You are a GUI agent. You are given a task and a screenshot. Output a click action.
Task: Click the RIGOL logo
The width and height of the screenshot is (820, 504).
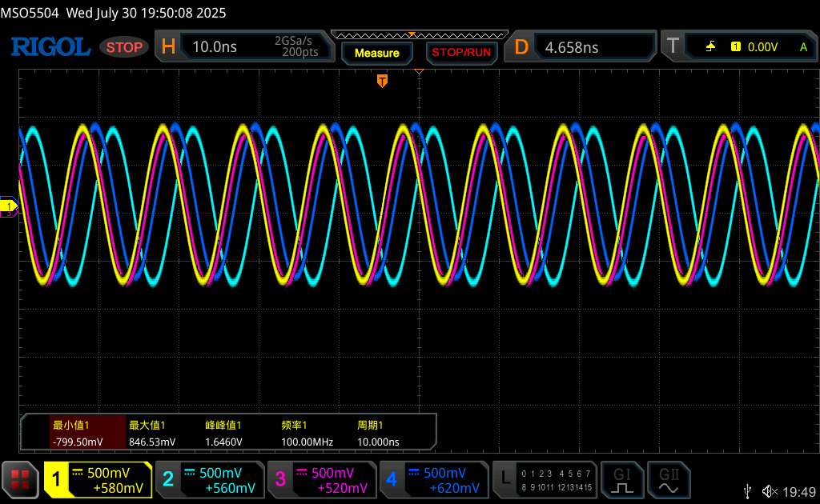tap(50, 47)
